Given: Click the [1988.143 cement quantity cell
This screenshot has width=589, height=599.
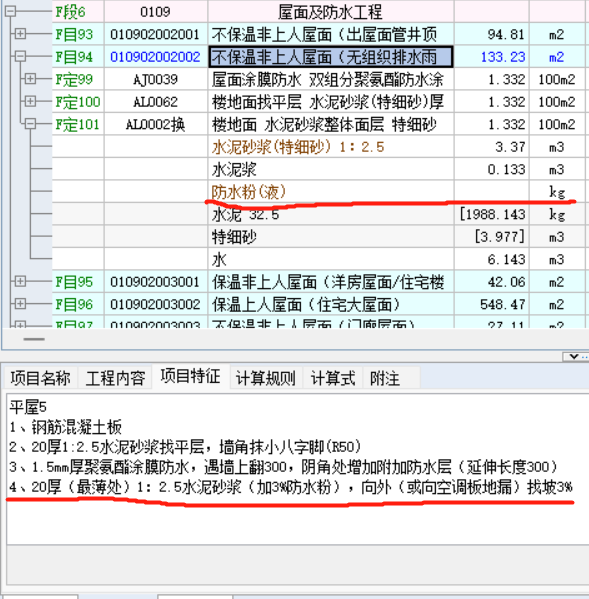Looking at the screenshot, I should click(x=492, y=214).
